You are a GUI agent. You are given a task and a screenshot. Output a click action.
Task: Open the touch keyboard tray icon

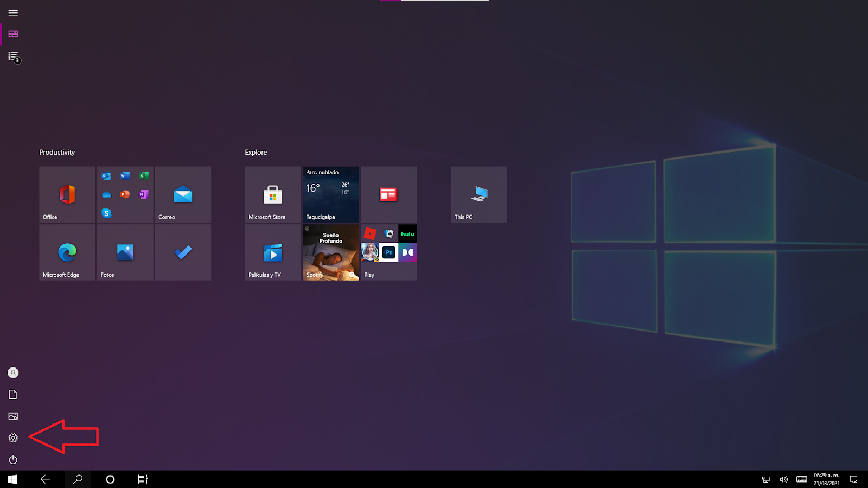[x=802, y=479]
